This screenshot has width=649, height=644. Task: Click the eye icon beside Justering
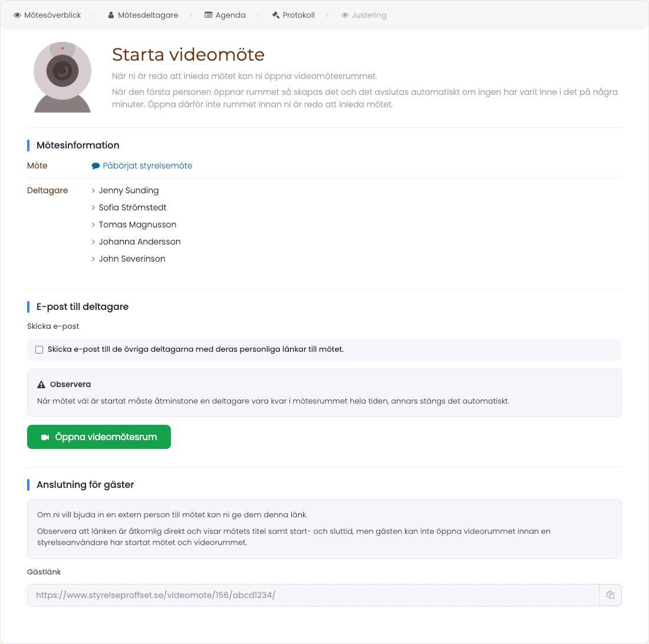point(345,15)
